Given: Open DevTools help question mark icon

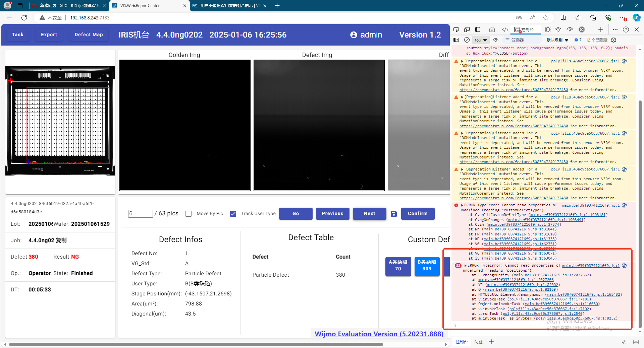Looking at the screenshot, I should point(626,29).
